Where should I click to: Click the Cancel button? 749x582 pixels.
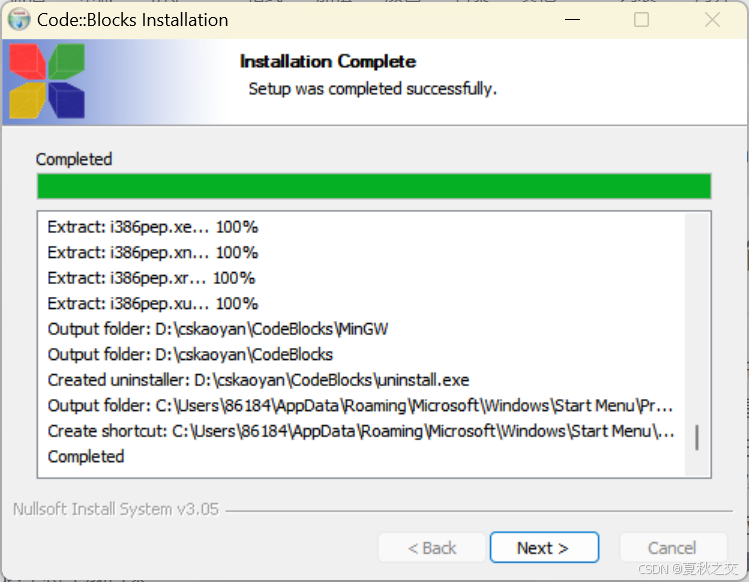click(x=673, y=547)
